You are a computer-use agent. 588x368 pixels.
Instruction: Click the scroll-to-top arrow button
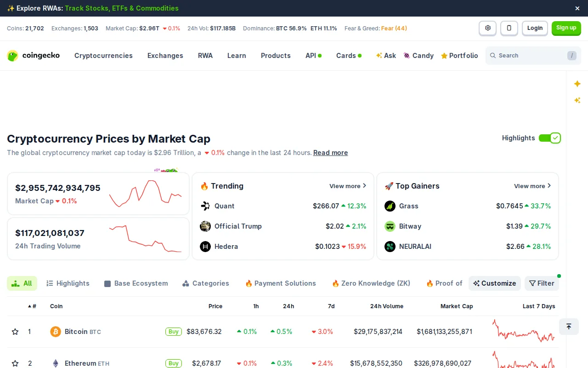[569, 327]
